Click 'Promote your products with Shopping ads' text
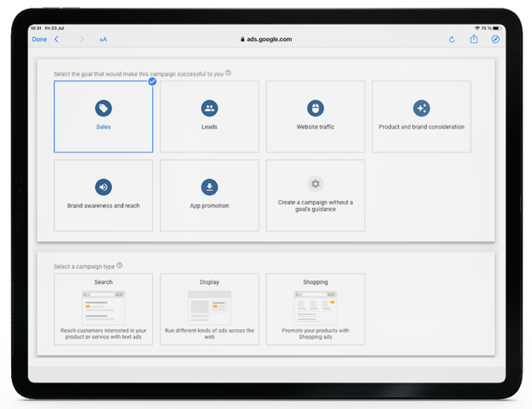The width and height of the screenshot is (532, 409). pyautogui.click(x=316, y=334)
